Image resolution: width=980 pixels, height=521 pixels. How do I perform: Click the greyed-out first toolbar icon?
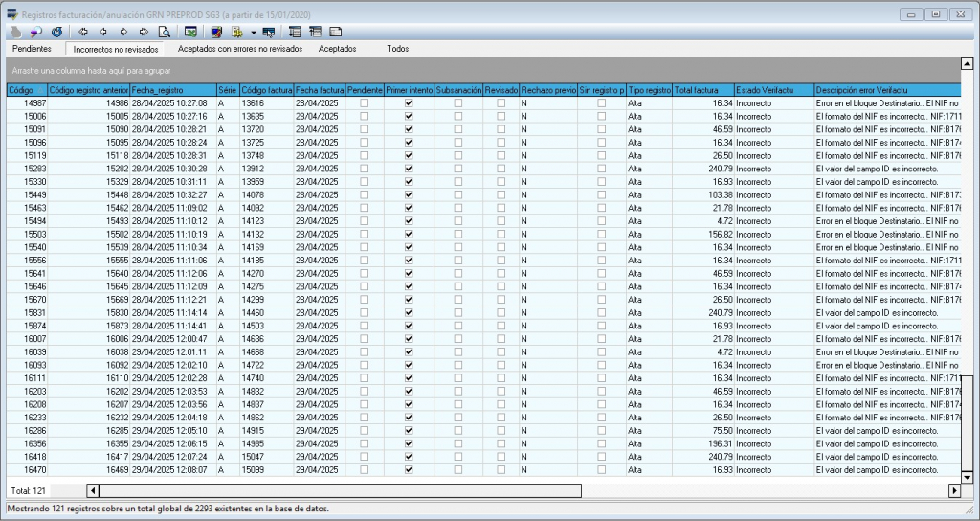[x=15, y=32]
